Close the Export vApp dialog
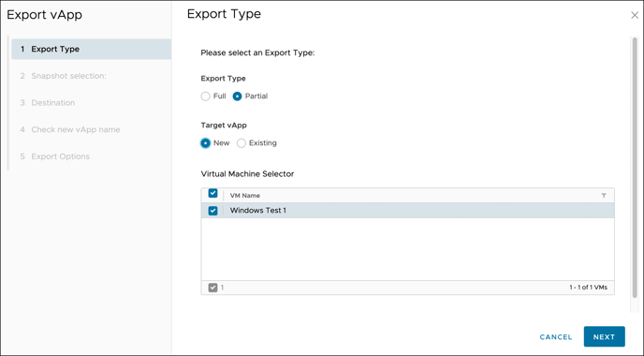644x356 pixels. [634, 15]
